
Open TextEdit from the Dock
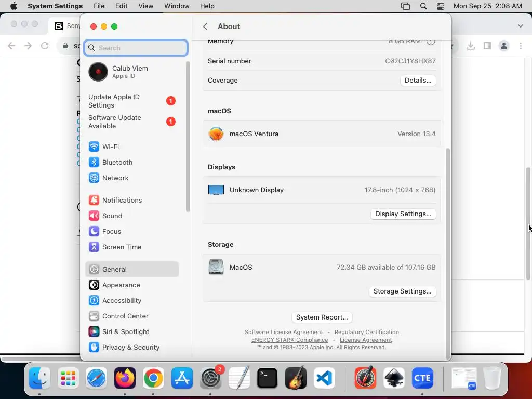239,378
